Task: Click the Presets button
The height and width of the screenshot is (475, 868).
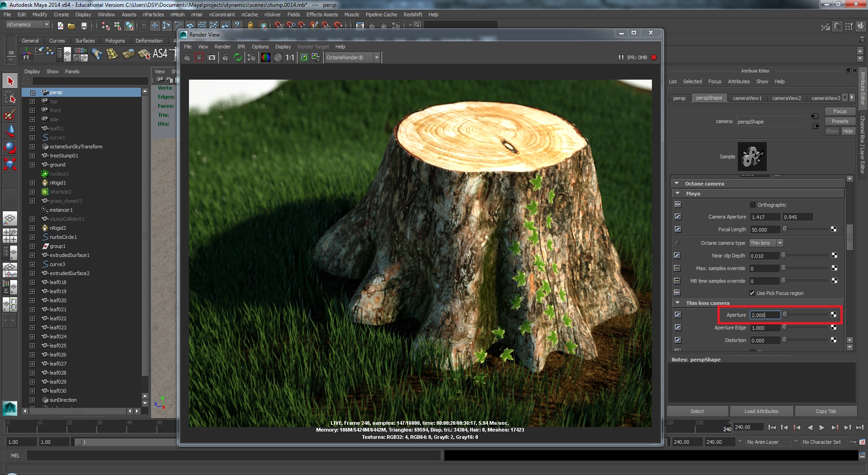Action: [x=840, y=121]
